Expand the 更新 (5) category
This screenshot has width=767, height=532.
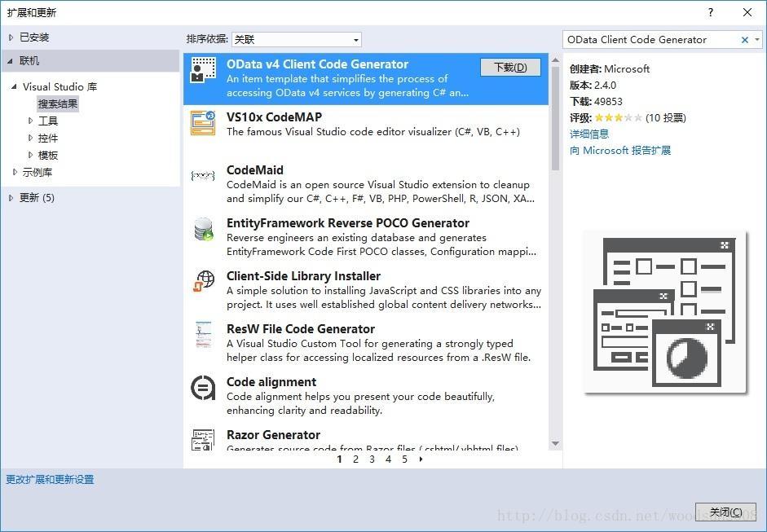11,197
